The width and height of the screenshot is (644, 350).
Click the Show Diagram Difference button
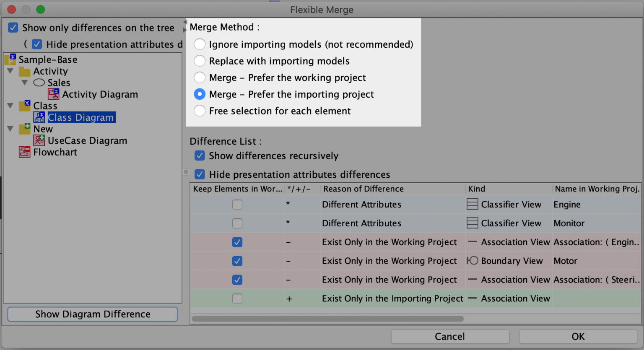pos(93,314)
